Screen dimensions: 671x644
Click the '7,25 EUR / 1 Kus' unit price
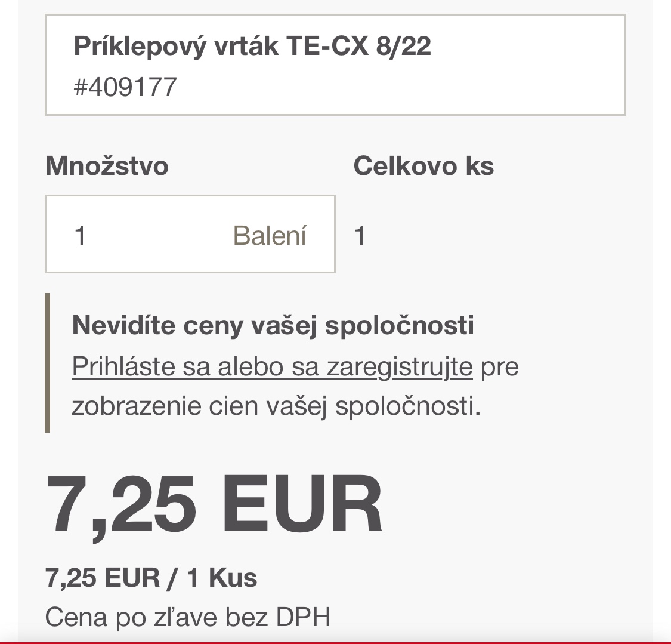[151, 578]
